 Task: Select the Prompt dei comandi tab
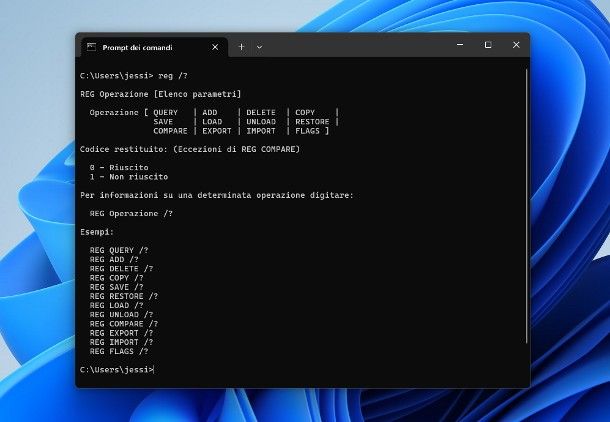pos(138,47)
